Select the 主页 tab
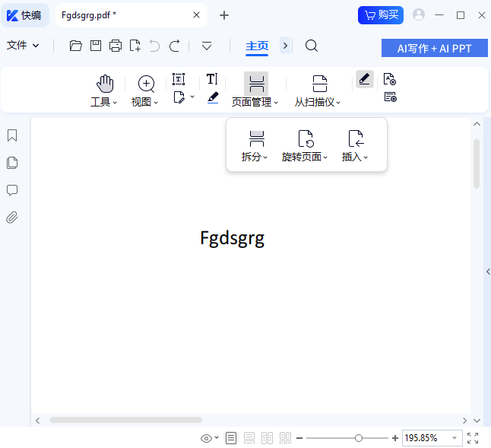The width and height of the screenshot is (491, 448). [257, 46]
